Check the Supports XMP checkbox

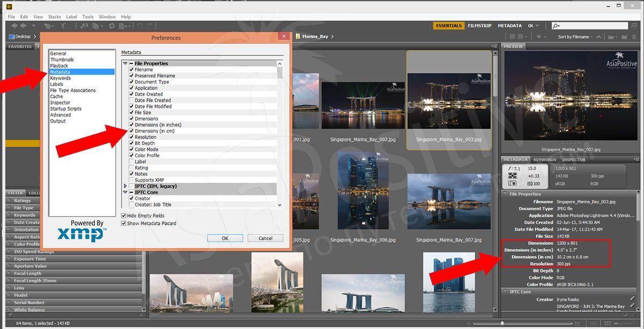tap(131, 180)
